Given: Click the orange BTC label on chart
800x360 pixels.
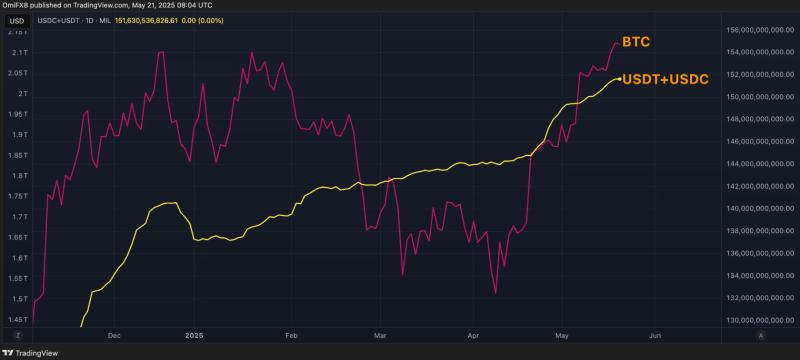Looking at the screenshot, I should pos(636,42).
